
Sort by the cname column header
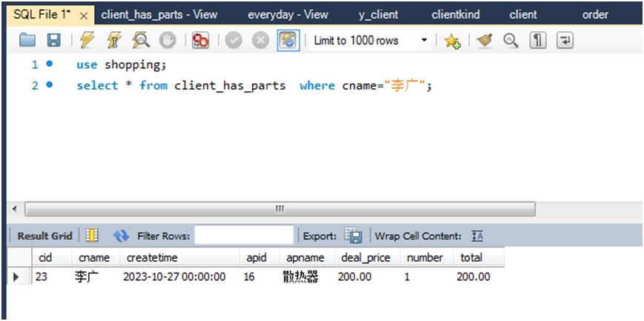tap(96, 258)
